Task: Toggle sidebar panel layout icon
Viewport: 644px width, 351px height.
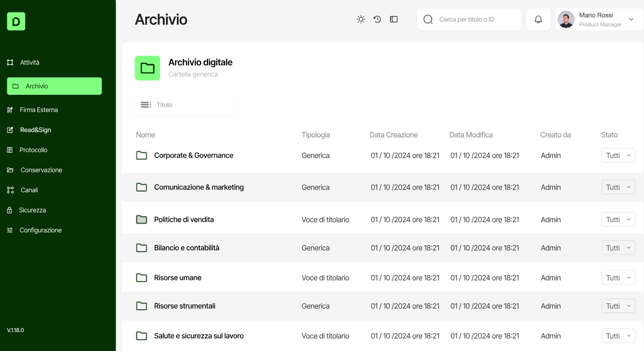Action: click(394, 19)
